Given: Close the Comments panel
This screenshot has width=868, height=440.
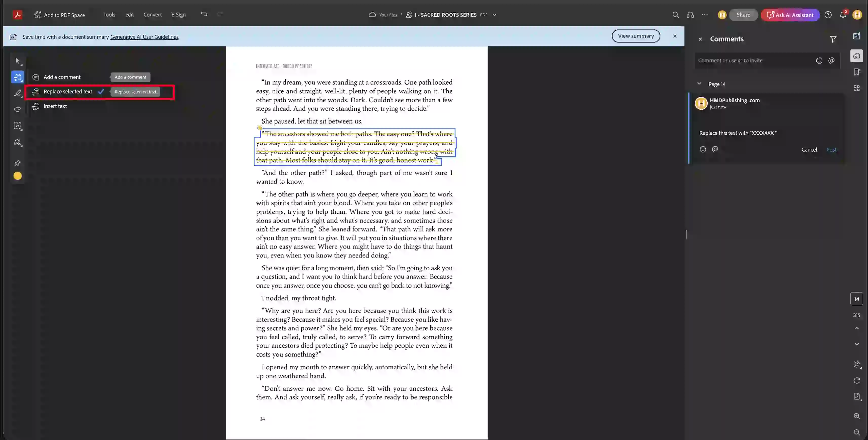Looking at the screenshot, I should pos(700,39).
